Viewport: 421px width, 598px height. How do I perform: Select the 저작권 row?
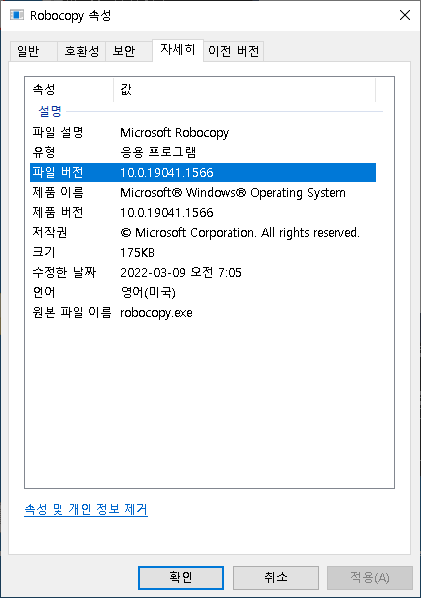point(203,233)
